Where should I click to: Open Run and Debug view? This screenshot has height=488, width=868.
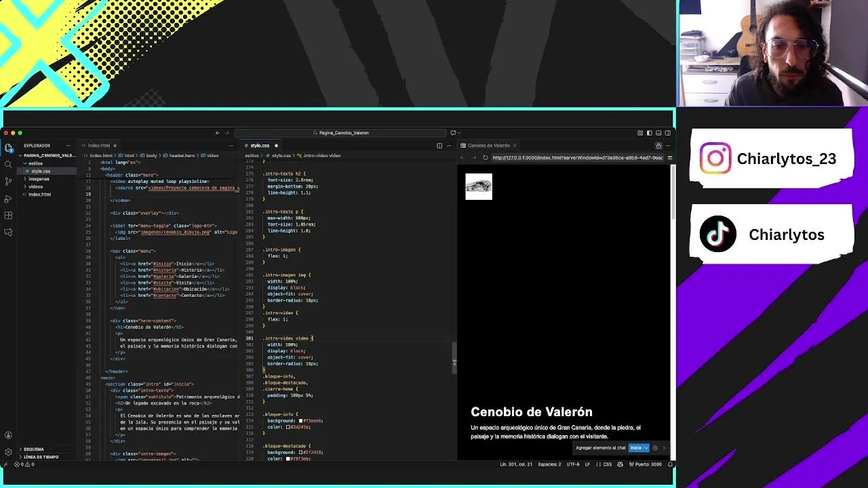click(x=8, y=199)
